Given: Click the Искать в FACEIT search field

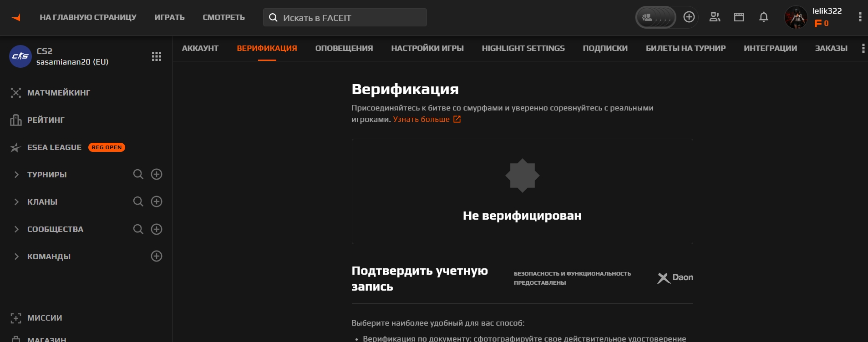Looking at the screenshot, I should [345, 17].
